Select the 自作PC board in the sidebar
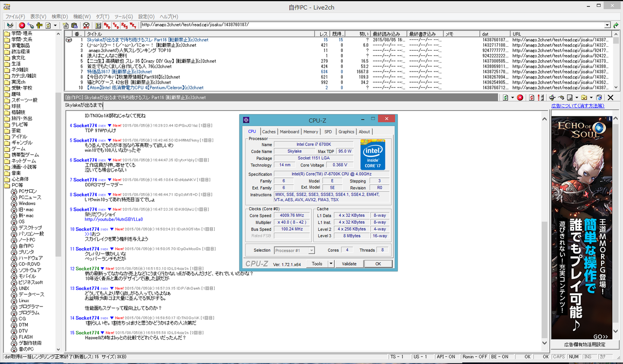This screenshot has width=623, height=364. tap(26, 246)
